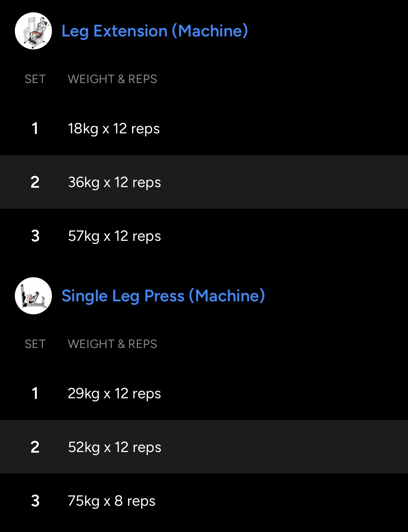Click SET header under Single Leg Press

[35, 344]
